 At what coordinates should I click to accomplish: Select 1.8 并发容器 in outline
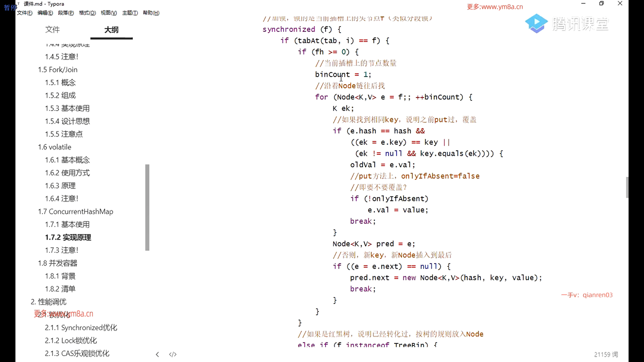tap(58, 263)
